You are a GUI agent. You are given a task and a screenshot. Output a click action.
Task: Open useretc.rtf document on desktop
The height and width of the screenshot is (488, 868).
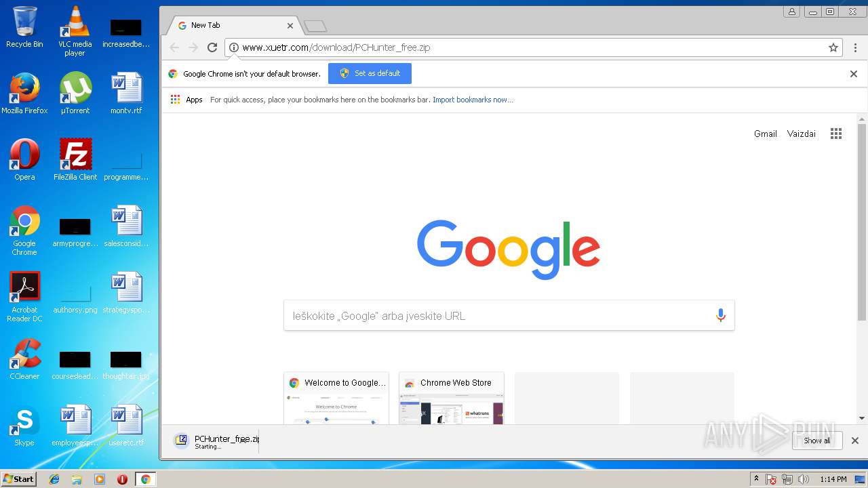tap(126, 426)
